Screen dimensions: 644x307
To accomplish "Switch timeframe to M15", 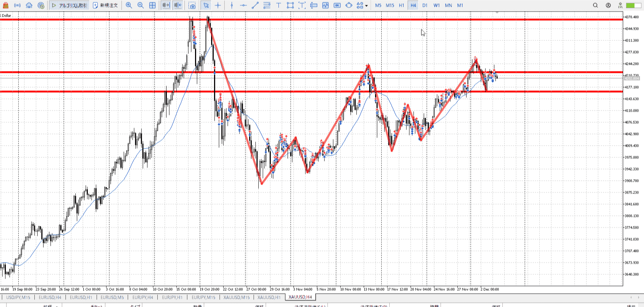I will click(390, 5).
